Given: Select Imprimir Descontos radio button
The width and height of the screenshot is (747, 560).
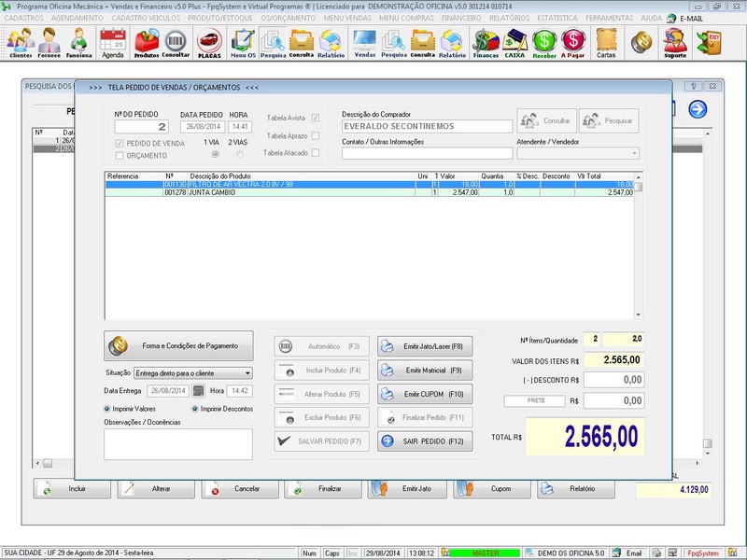Looking at the screenshot, I should (195, 409).
